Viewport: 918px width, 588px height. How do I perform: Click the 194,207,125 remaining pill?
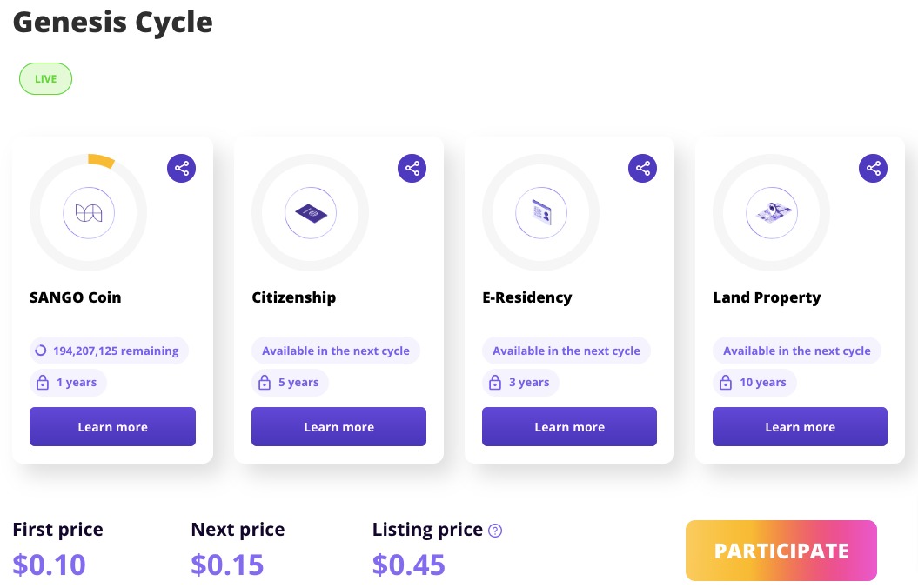109,351
